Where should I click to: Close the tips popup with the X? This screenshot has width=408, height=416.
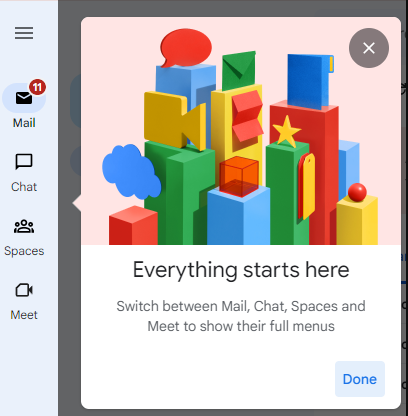pos(369,48)
